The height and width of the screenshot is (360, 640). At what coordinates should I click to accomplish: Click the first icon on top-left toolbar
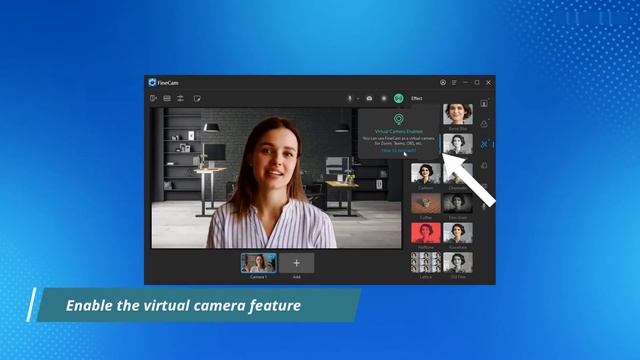[153, 98]
